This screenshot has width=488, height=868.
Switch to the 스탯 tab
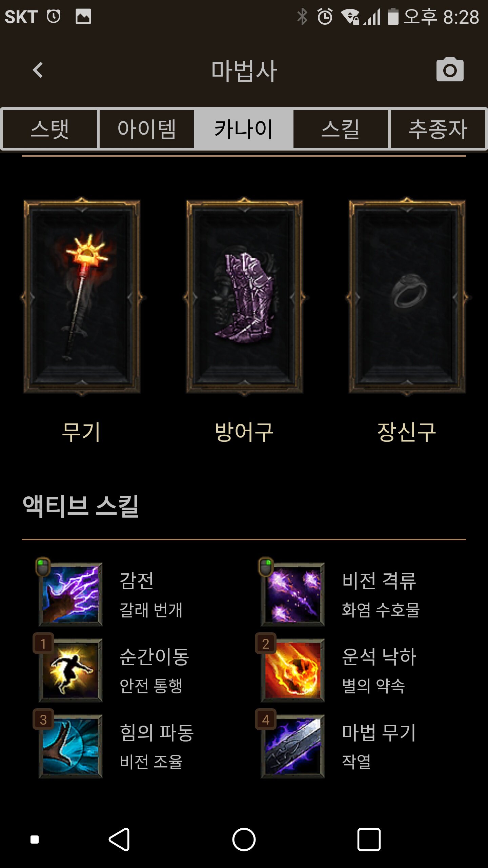[50, 129]
